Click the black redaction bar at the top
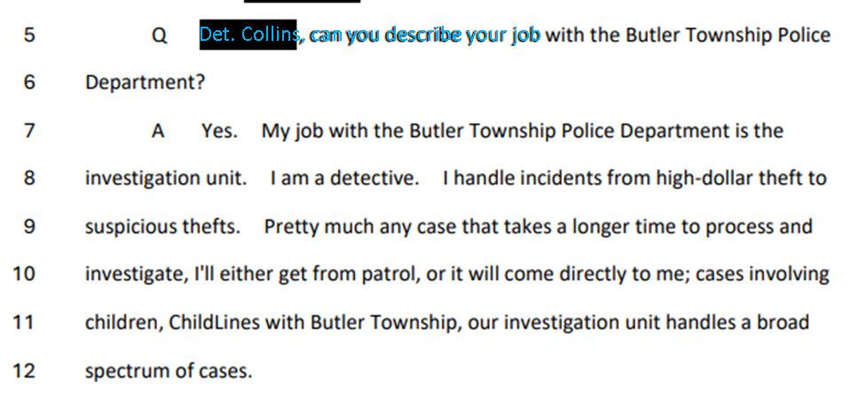868x397 pixels. 303,2
